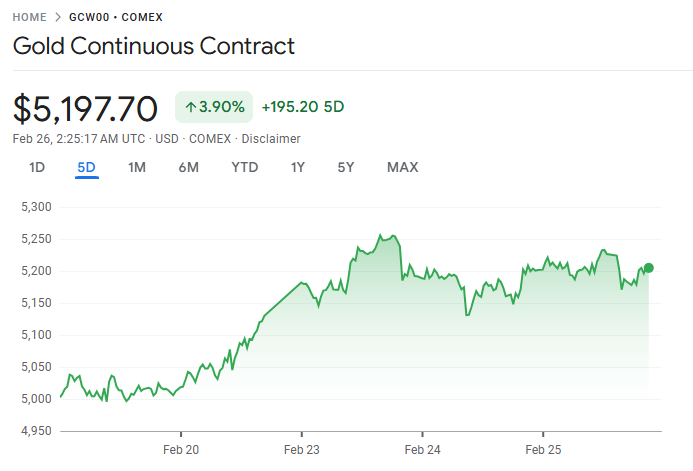Click the 5,250 price axis label
Image resolution: width=693 pixels, height=471 pixels.
[37, 239]
